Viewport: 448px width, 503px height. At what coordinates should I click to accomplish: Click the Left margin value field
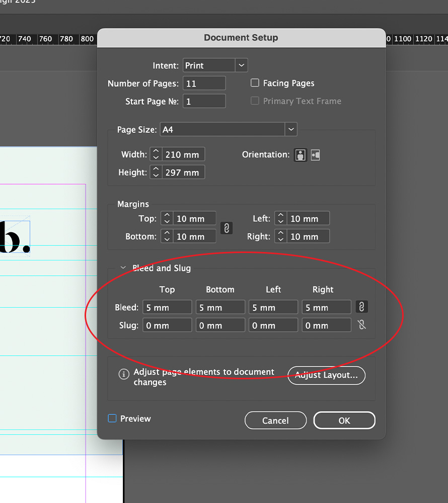pos(308,218)
